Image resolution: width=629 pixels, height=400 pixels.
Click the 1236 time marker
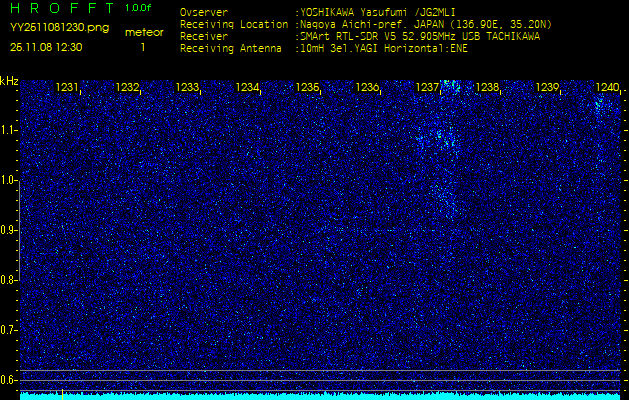pyautogui.click(x=367, y=87)
